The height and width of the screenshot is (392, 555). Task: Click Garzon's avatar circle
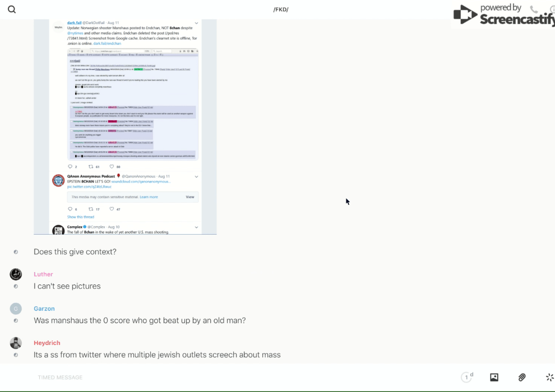click(16, 309)
